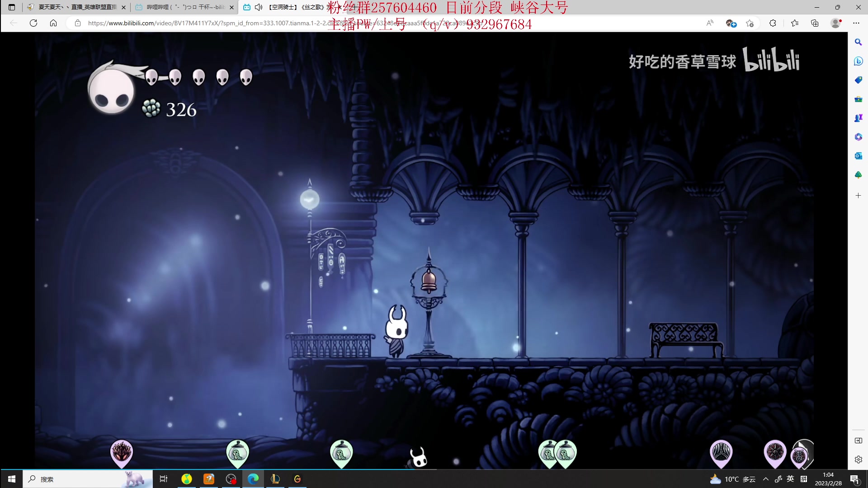Open the Outlook sidebar icon
This screenshot has height=488, width=868.
858,156
